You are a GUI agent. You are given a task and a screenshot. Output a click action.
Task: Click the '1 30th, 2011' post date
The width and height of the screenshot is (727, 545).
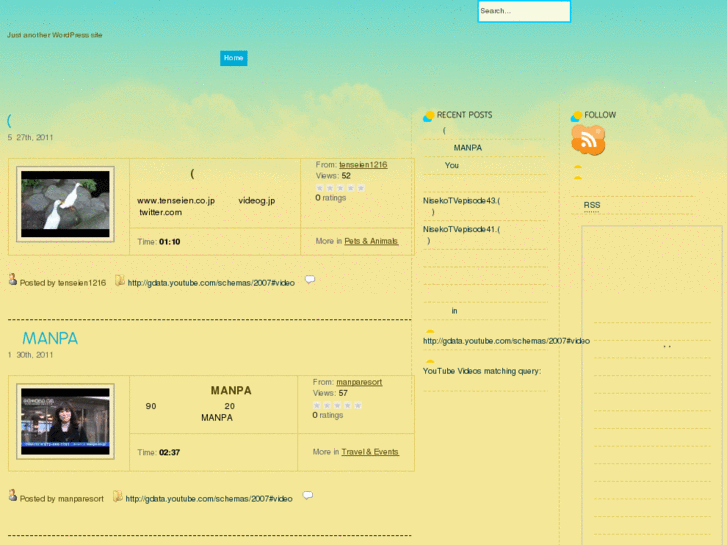[x=31, y=355]
